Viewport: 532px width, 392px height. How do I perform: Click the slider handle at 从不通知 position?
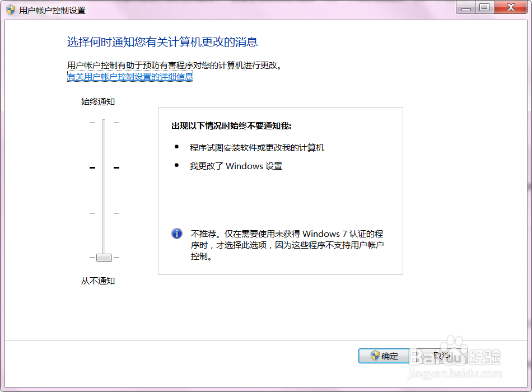tap(104, 258)
